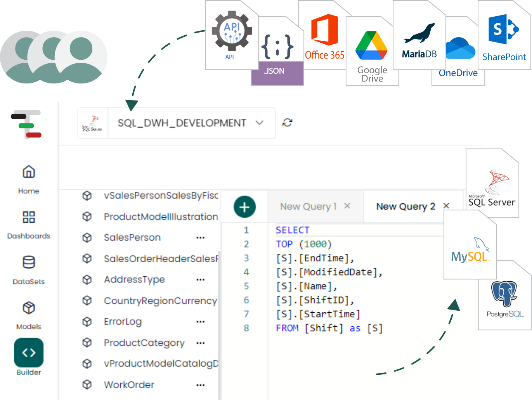Open the AddressType options ellipsis
The image size is (532, 400).
pos(200,280)
